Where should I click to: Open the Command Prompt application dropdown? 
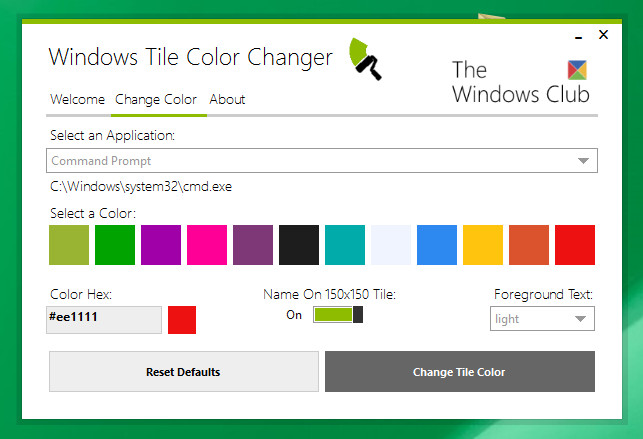coord(322,161)
